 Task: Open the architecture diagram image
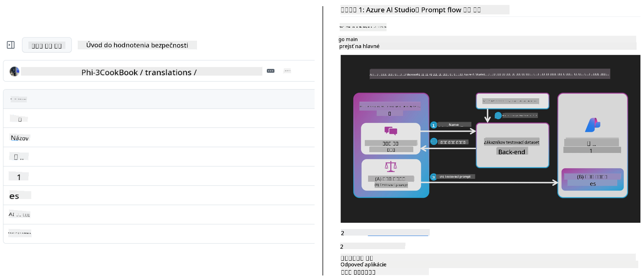(x=491, y=139)
